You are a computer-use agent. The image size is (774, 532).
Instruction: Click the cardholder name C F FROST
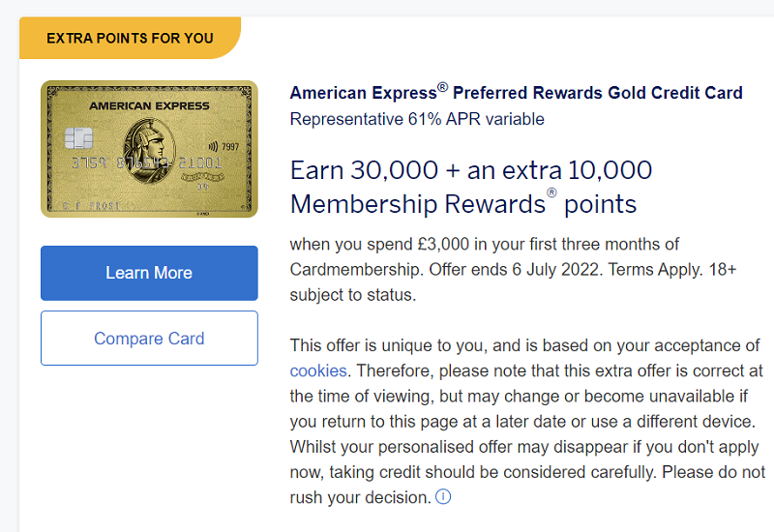[x=92, y=206]
